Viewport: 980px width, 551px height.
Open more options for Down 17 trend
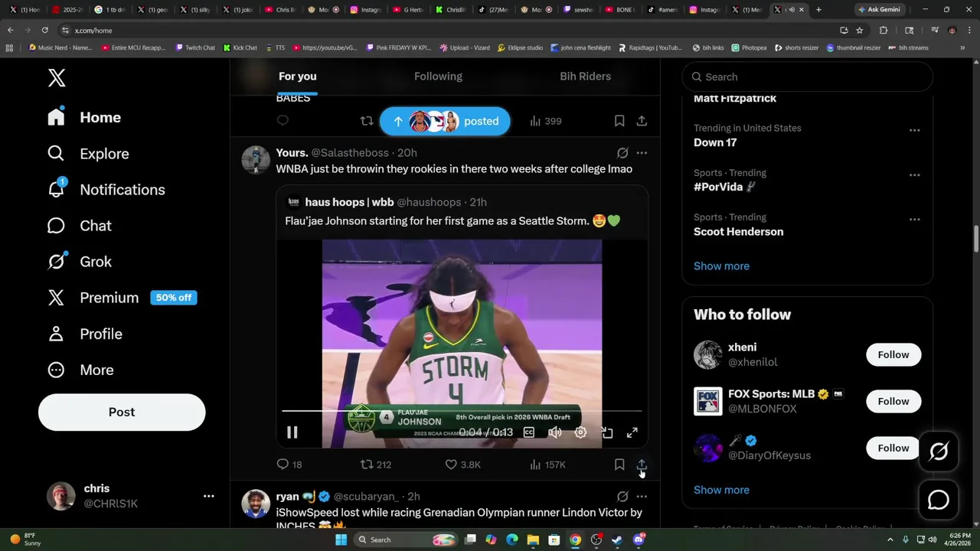914,130
